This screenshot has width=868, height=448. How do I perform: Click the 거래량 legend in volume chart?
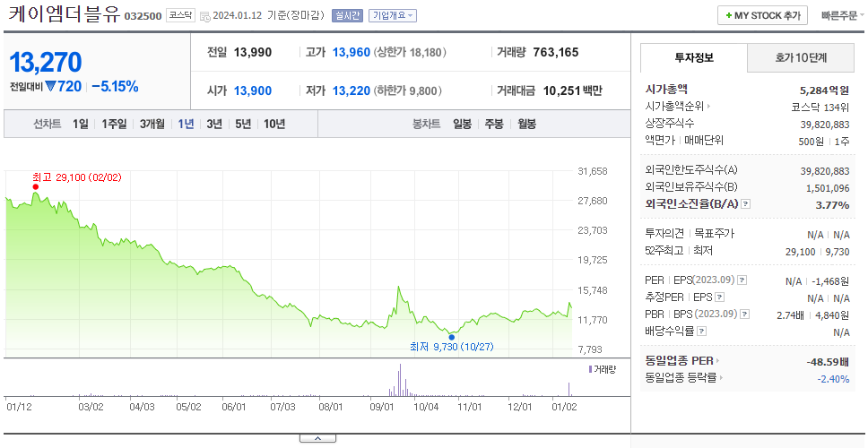tap(603, 369)
